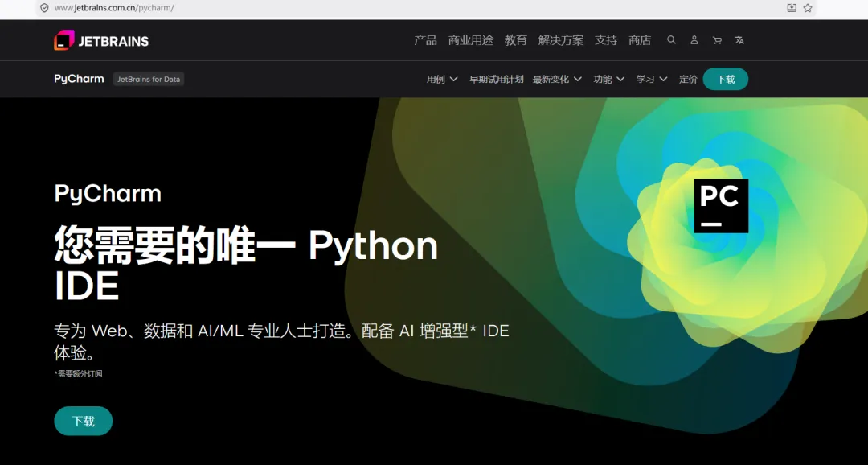Click the PyCharm product name in subnav

79,79
